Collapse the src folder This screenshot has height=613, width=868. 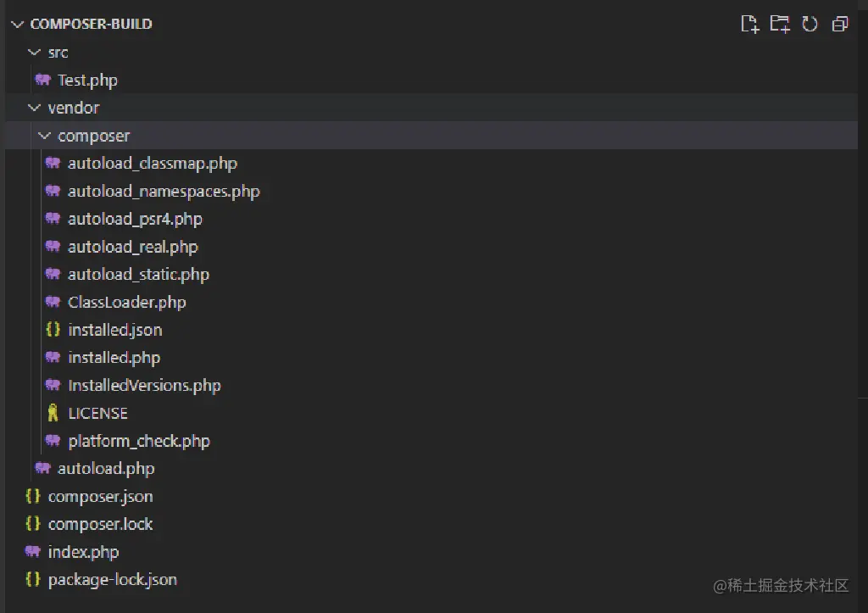click(x=34, y=53)
